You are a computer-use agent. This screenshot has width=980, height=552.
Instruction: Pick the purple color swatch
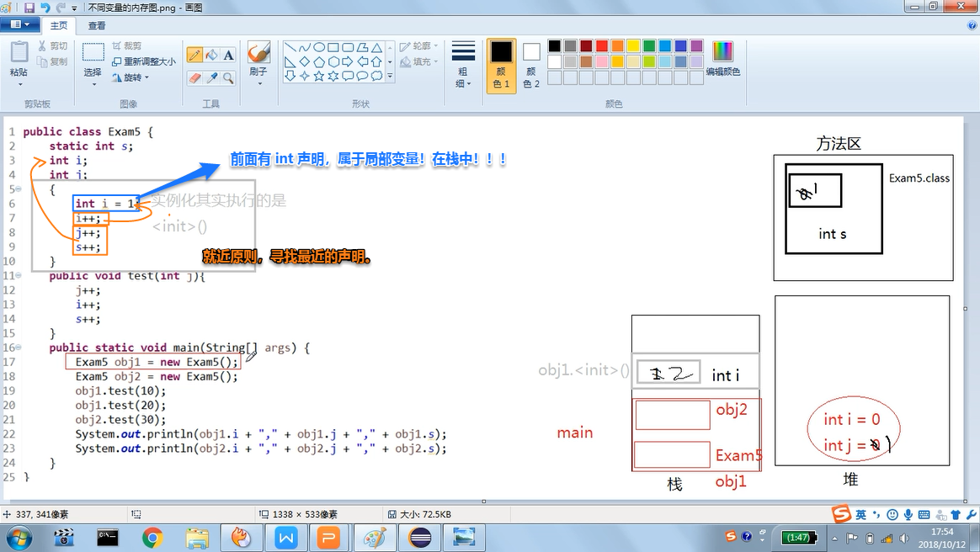click(697, 45)
